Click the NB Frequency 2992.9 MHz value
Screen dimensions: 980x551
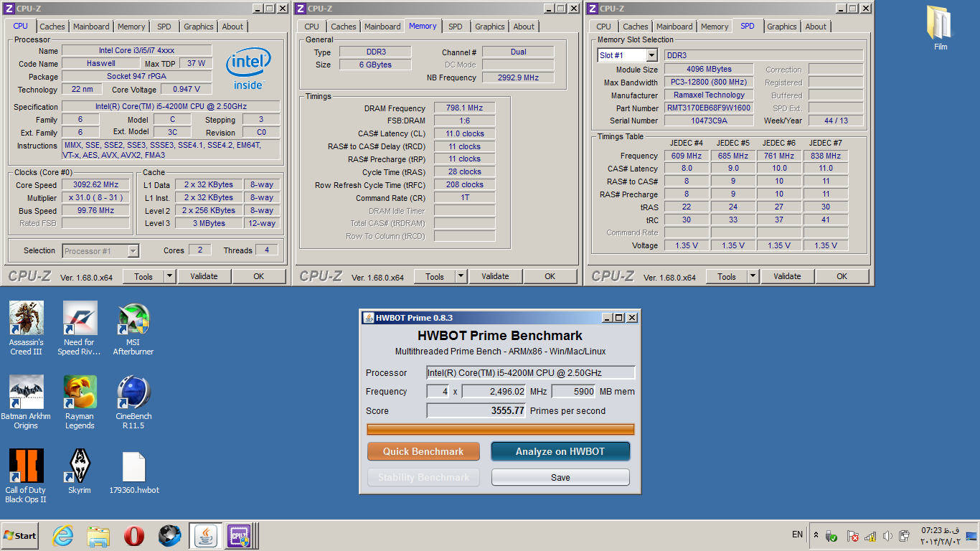point(518,77)
